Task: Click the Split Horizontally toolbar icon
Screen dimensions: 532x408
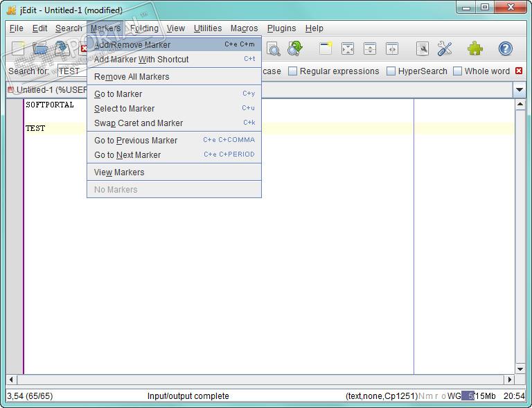Action: tap(370, 48)
